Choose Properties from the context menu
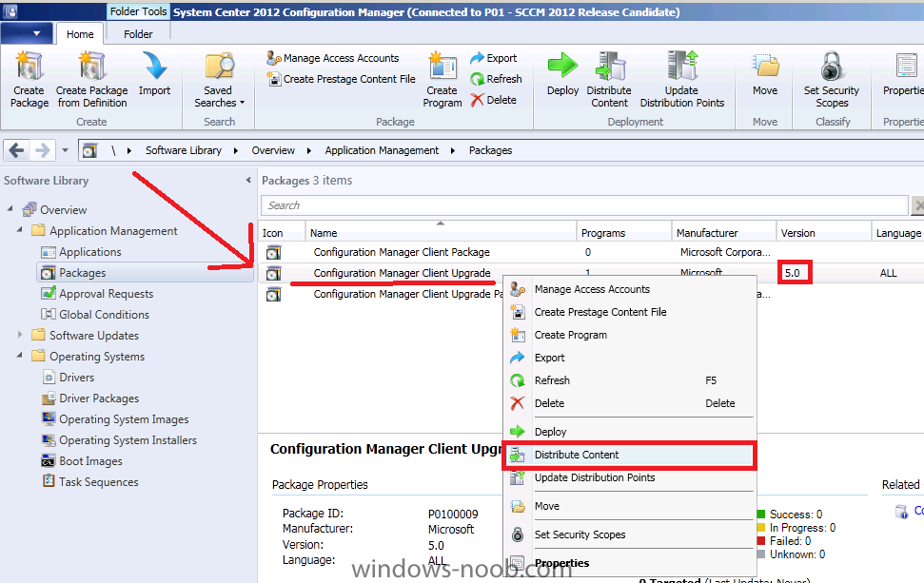 click(x=629, y=563)
